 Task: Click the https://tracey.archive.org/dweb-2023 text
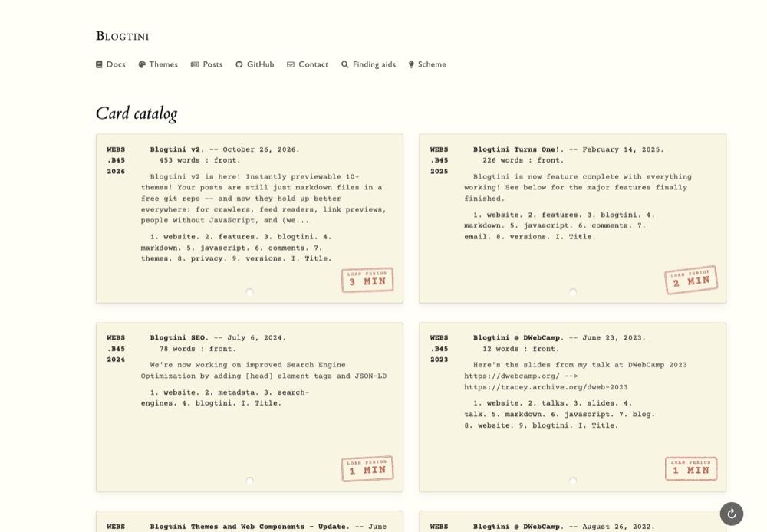pyautogui.click(x=546, y=387)
